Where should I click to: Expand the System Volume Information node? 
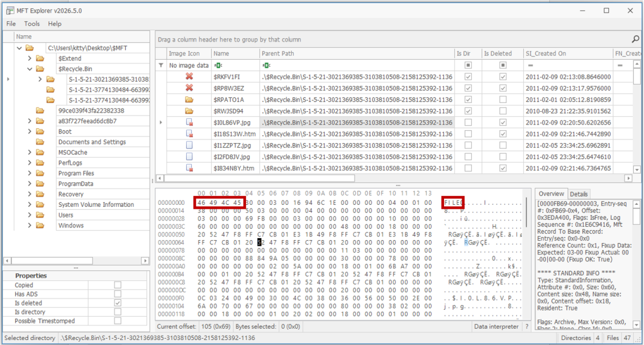coord(30,204)
